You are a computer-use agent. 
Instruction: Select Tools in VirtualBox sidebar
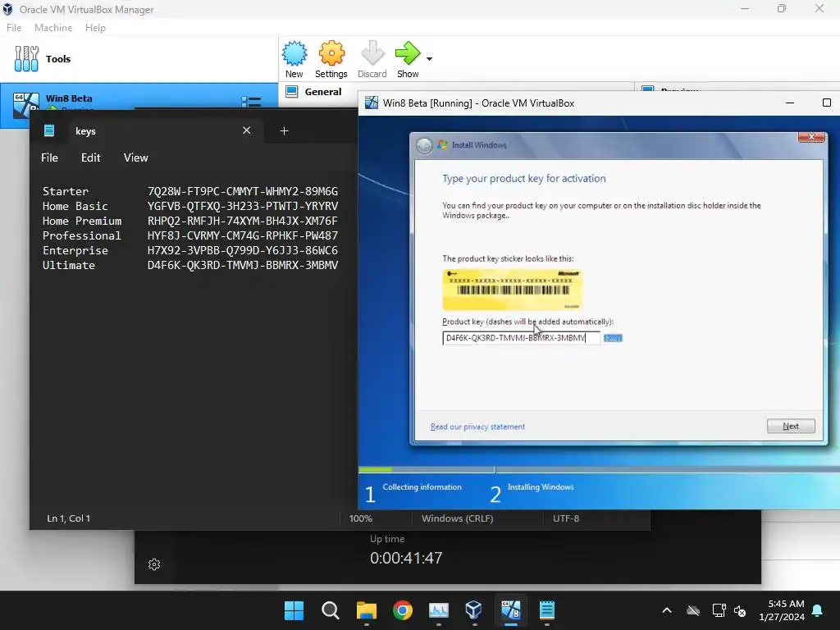click(x=139, y=59)
